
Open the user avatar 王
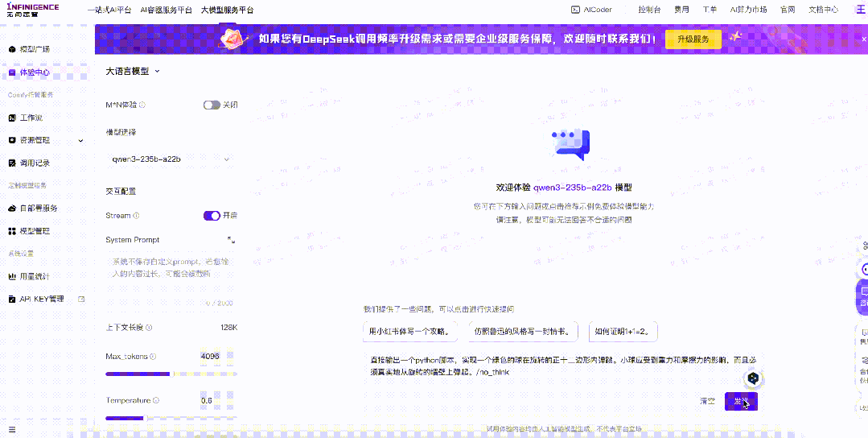point(860,10)
